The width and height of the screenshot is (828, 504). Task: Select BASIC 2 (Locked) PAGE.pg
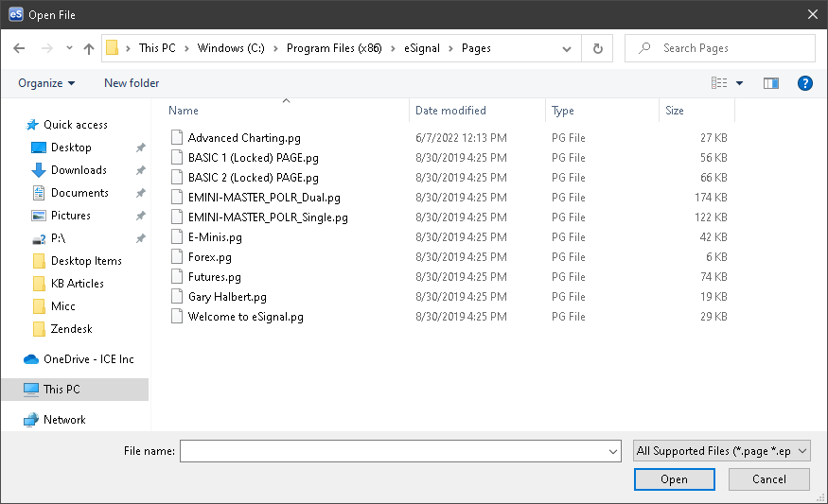click(x=254, y=178)
